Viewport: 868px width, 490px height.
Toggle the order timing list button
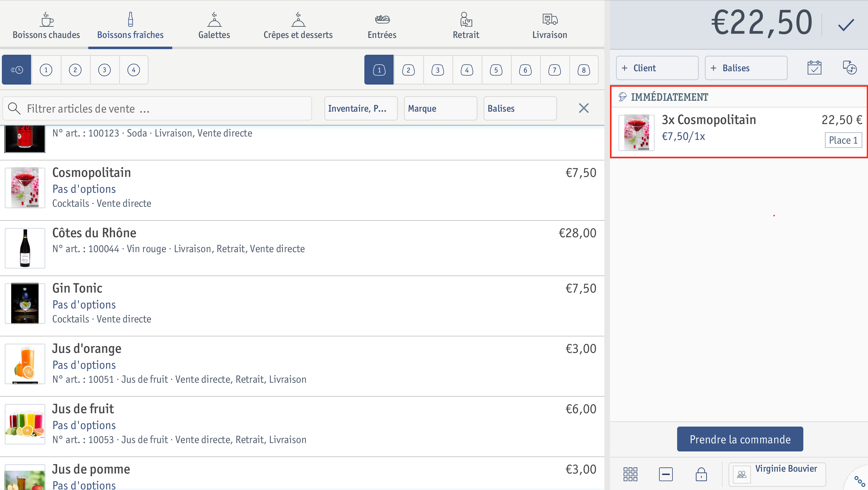coord(16,70)
